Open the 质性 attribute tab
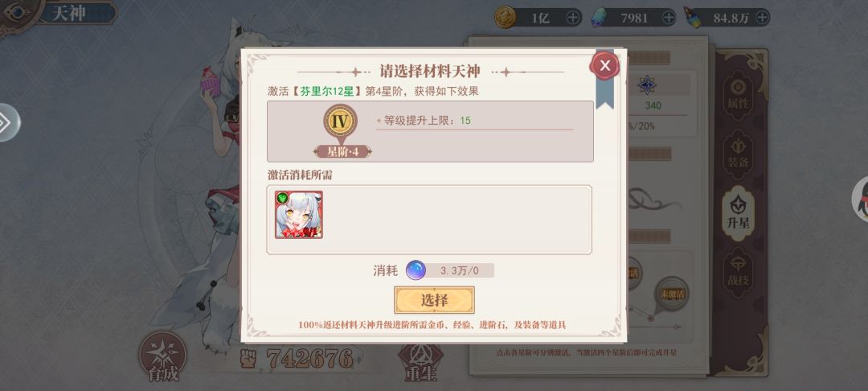Screen dimensions: 868x391 (x=739, y=95)
